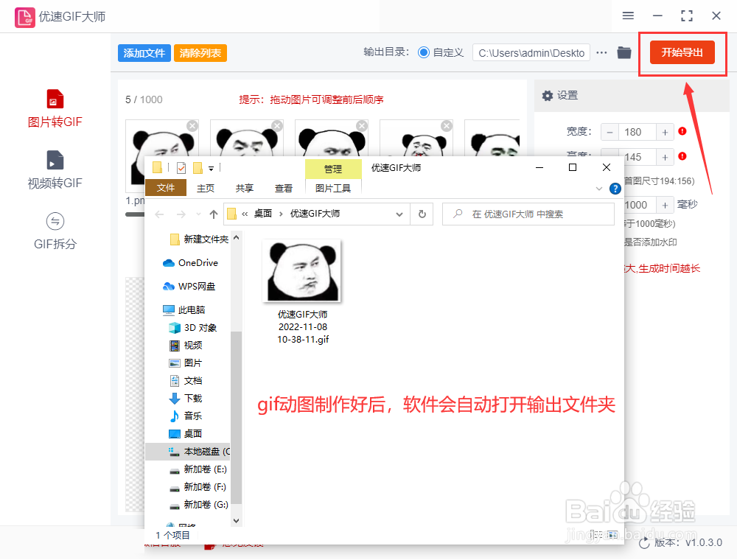
Task: Remove the fourth panda image thumbnail
Action: [x=447, y=126]
